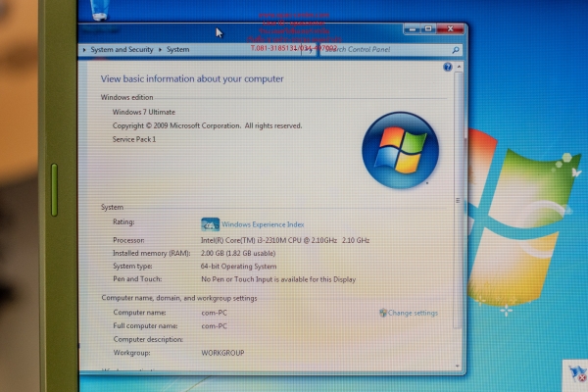Screen dimensions: 588x392
Task: Click the vertical scrollbar thumb
Action: (x=458, y=200)
